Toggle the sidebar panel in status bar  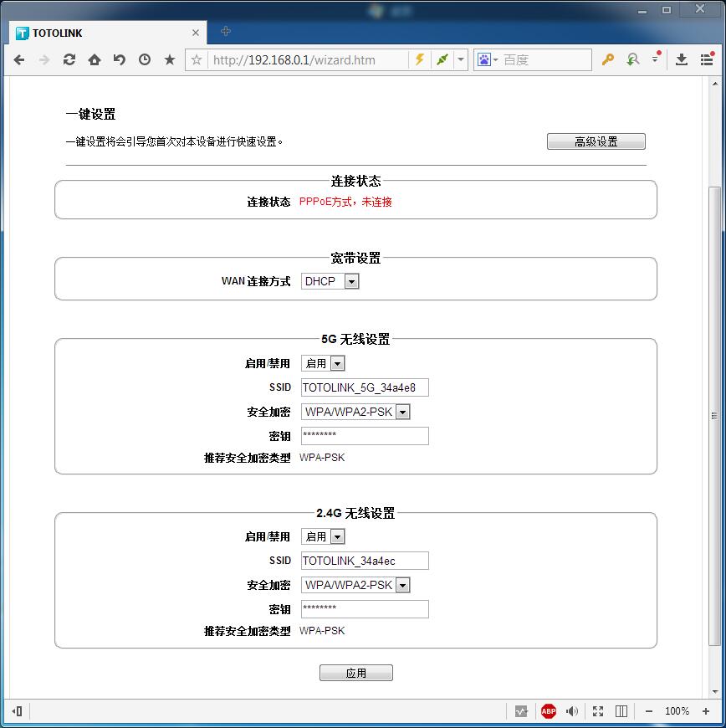[621, 711]
